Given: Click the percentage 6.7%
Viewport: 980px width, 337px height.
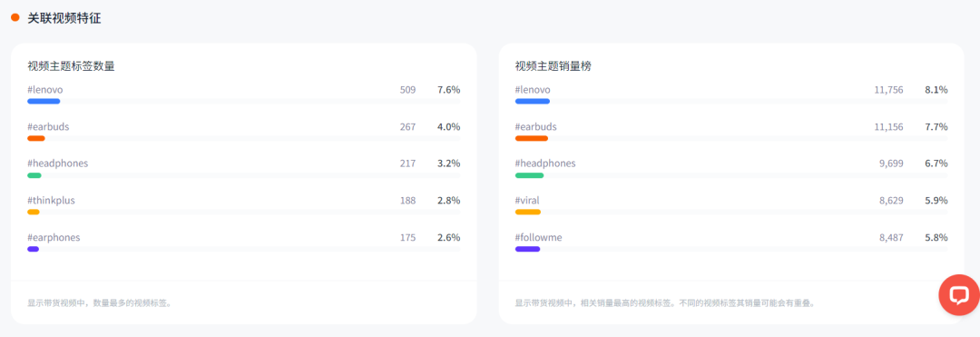Looking at the screenshot, I should pos(936,164).
